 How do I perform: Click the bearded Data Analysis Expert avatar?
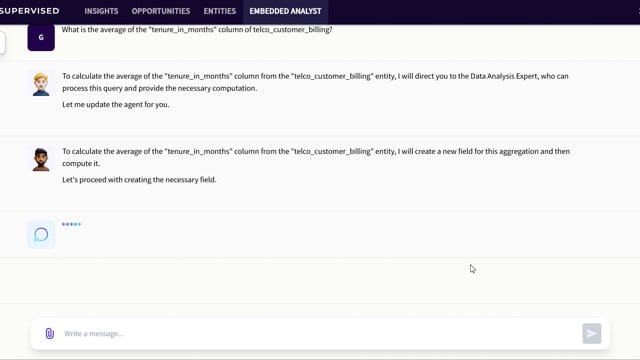[x=41, y=159]
